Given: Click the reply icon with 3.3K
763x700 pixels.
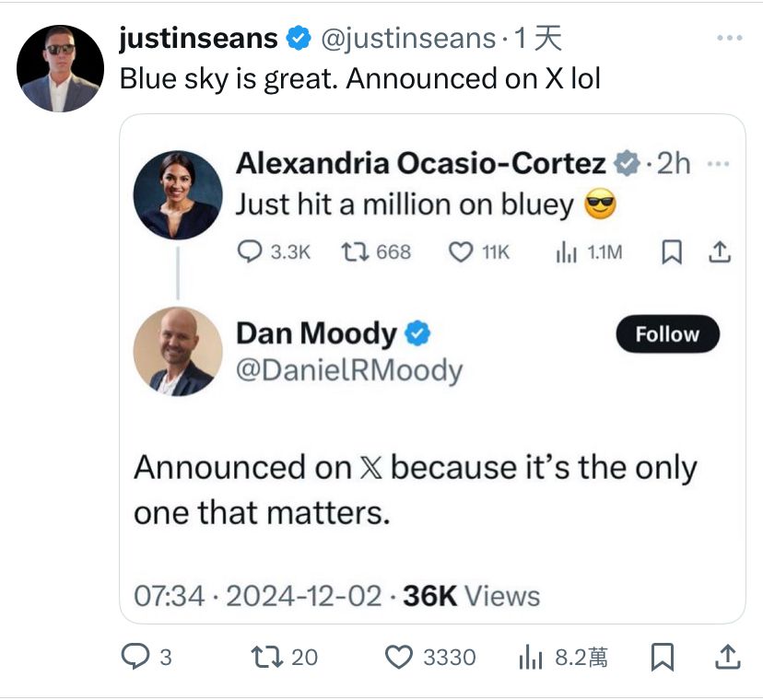Looking at the screenshot, I should coord(250,251).
